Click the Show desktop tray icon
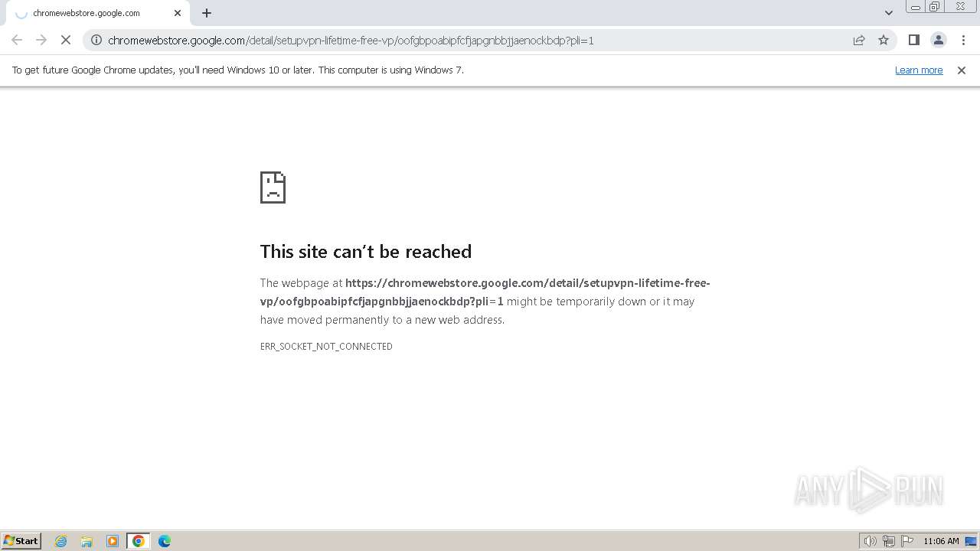This screenshot has height=551, width=980. (971, 541)
